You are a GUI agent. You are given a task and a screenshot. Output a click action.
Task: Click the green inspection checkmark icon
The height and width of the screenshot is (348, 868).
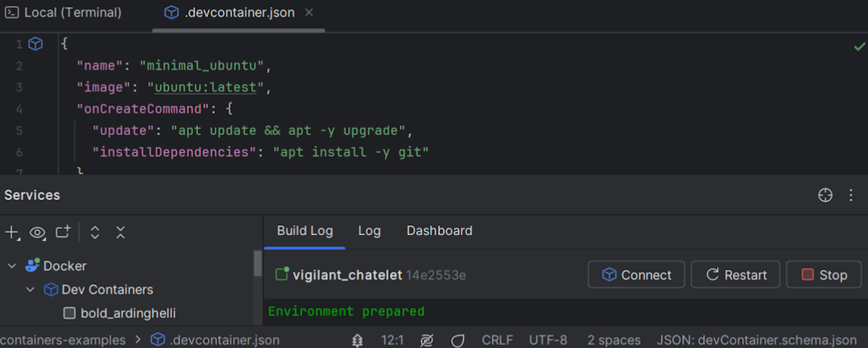pyautogui.click(x=859, y=47)
